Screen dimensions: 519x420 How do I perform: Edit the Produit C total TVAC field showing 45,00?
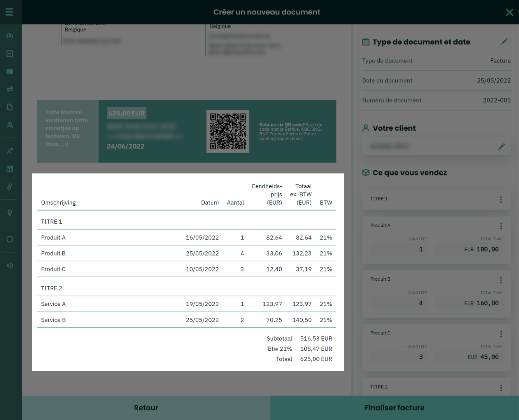(x=469, y=357)
